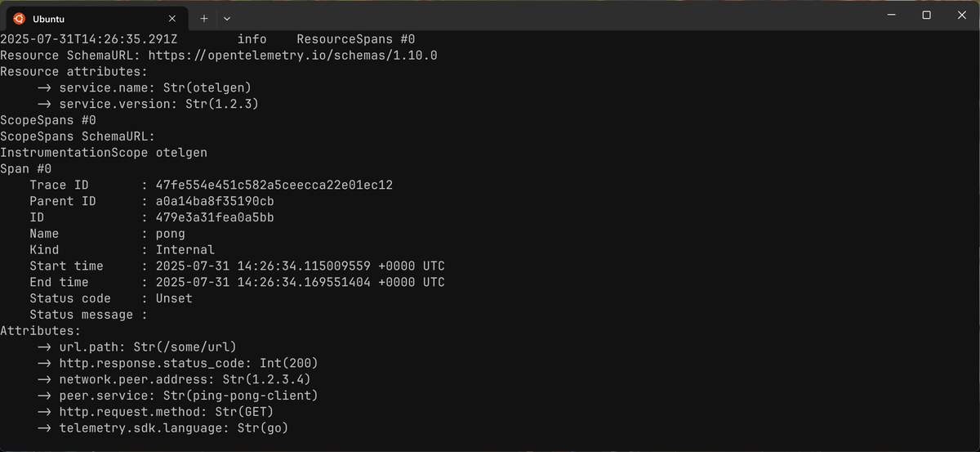Image resolution: width=980 pixels, height=452 pixels.
Task: Click the span ID value 479e3a31fea0a5bb
Action: tap(215, 218)
